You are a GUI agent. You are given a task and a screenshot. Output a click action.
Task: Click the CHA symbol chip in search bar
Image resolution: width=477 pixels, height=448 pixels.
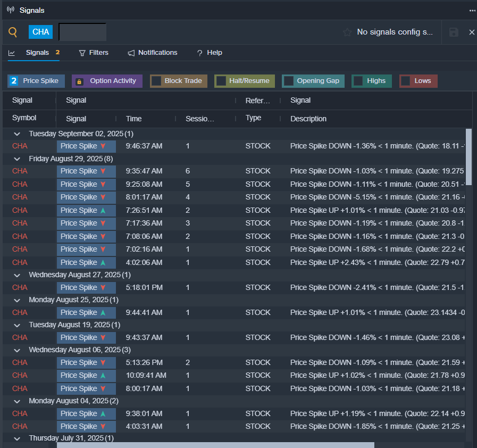point(40,32)
